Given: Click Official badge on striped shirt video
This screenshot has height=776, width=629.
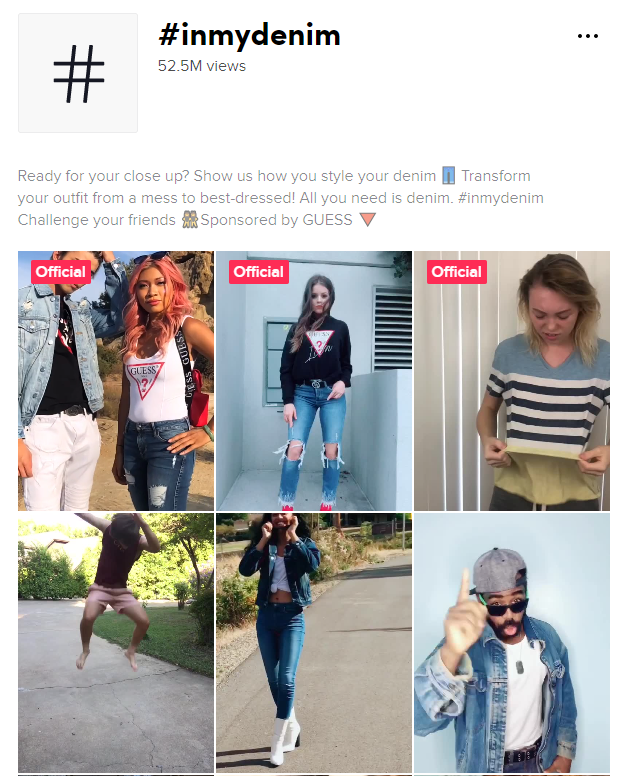Looking at the screenshot, I should click(x=457, y=272).
